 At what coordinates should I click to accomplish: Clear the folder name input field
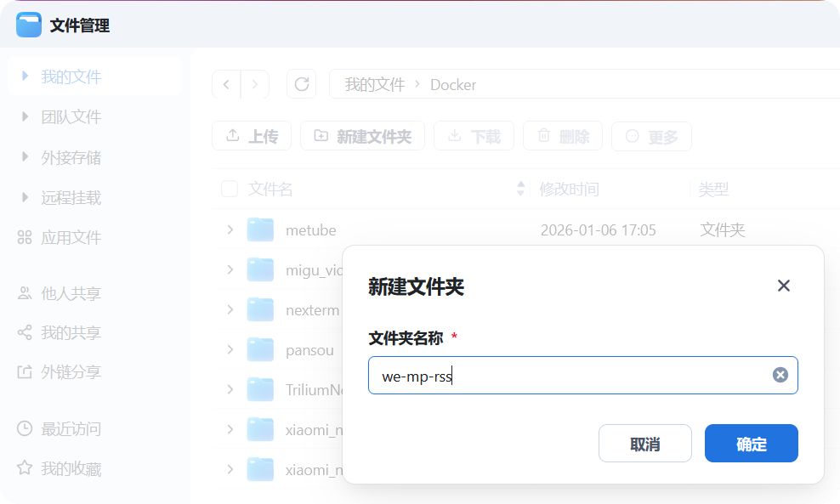pos(780,374)
